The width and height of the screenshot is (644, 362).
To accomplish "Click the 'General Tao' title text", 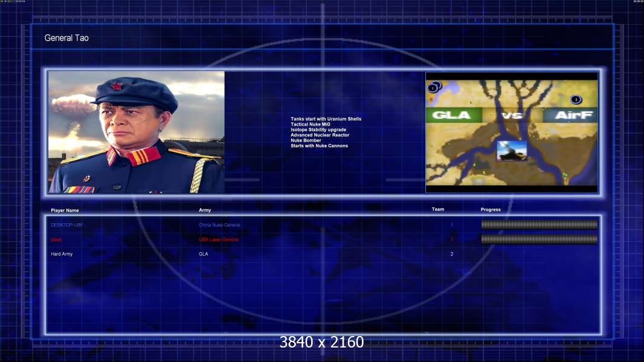I will 66,38.
